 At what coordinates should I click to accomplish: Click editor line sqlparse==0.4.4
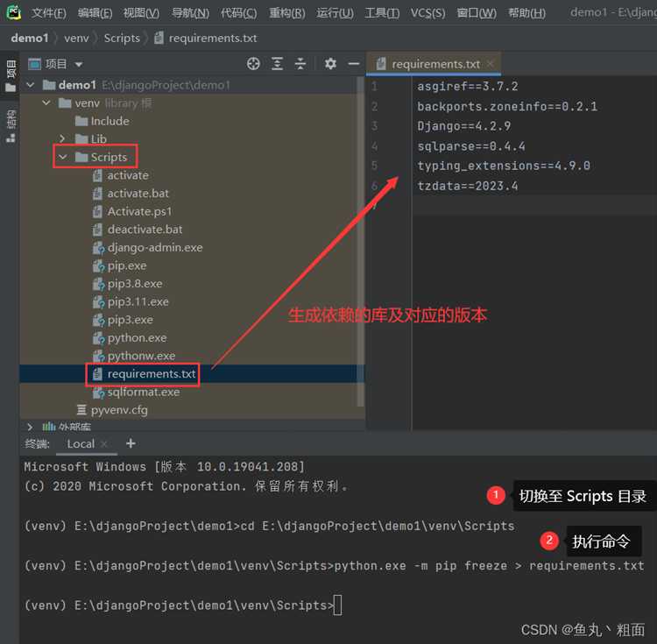471,146
